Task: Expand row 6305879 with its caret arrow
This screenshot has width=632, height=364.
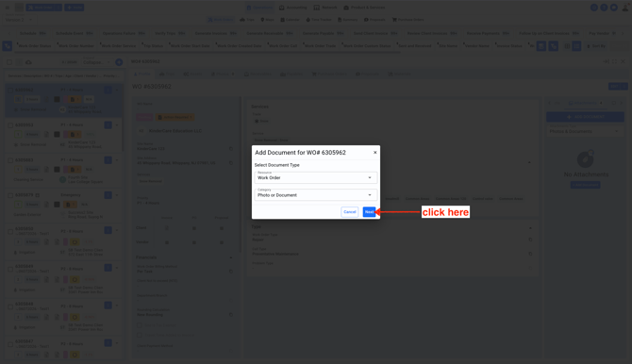Action: point(117,195)
